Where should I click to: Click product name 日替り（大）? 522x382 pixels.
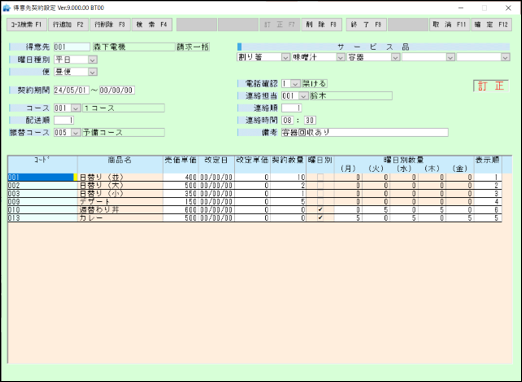101,185
